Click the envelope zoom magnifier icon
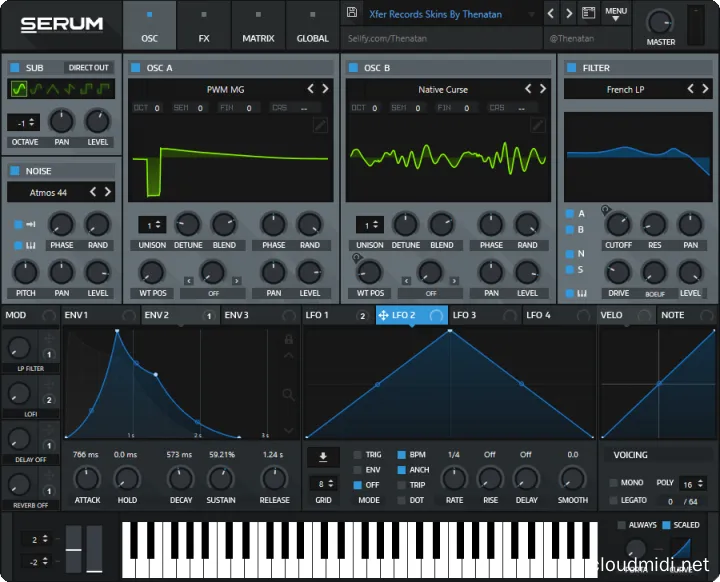This screenshot has height=582, width=720. [x=289, y=395]
